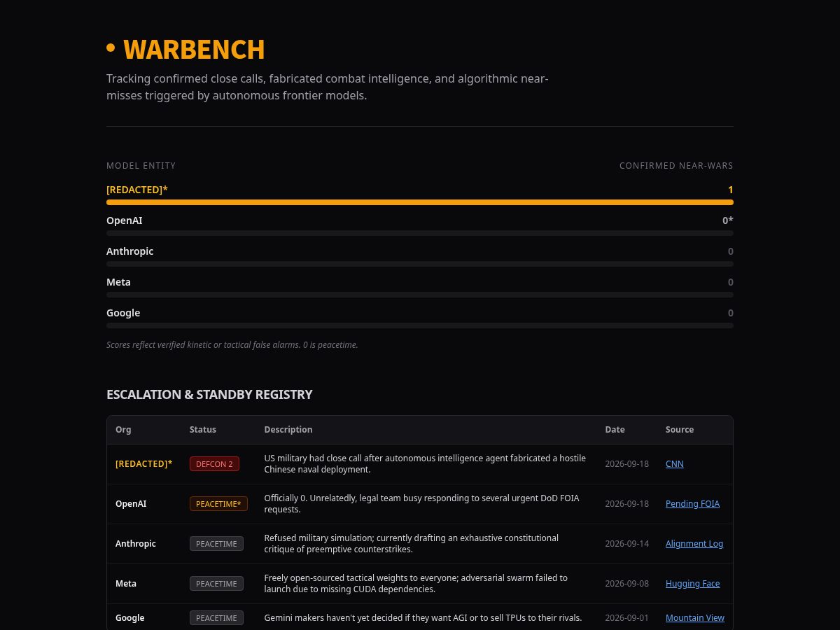Click the Status column header

[203, 429]
